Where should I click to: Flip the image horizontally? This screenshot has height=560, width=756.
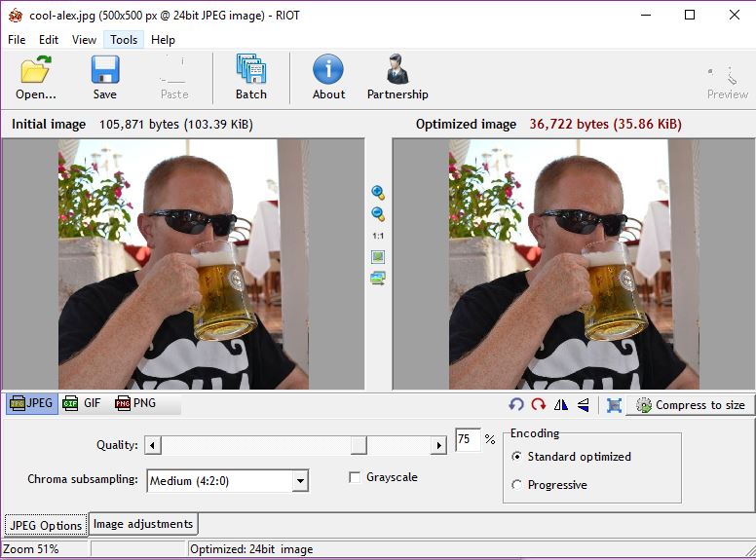pyautogui.click(x=561, y=405)
